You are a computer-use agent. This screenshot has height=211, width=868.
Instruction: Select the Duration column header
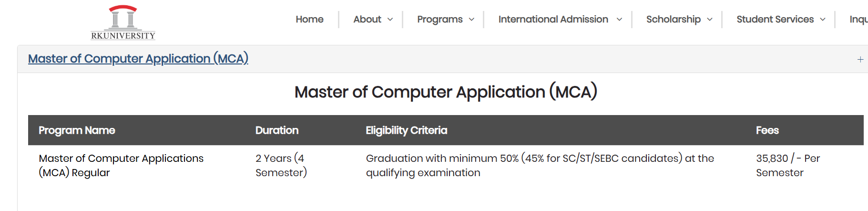277,130
